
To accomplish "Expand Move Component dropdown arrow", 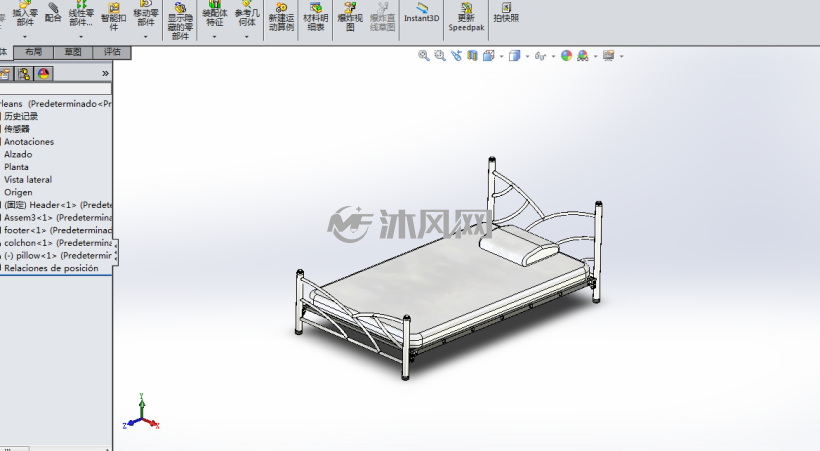I will pyautogui.click(x=145, y=37).
